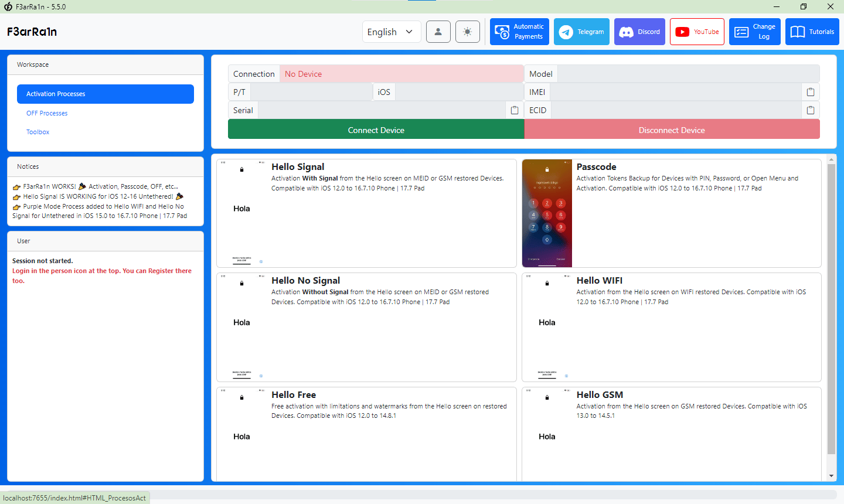Switch to OFF Processes

[x=47, y=113]
